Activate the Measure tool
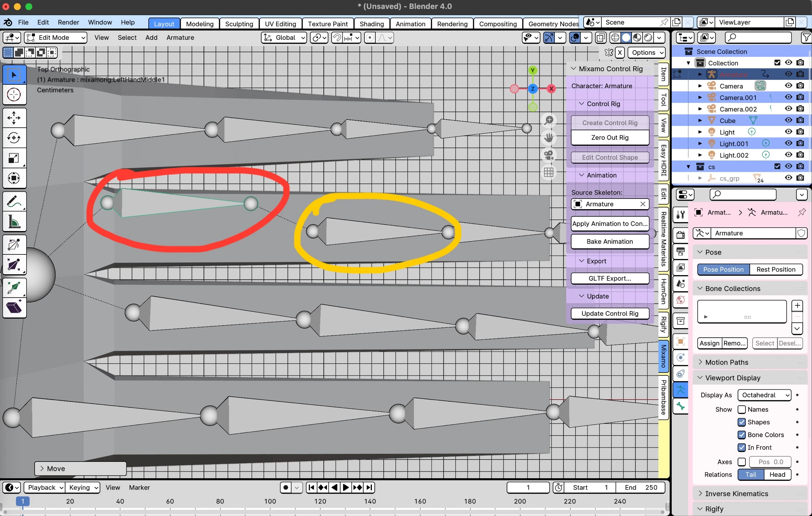812x516 pixels. 14,222
